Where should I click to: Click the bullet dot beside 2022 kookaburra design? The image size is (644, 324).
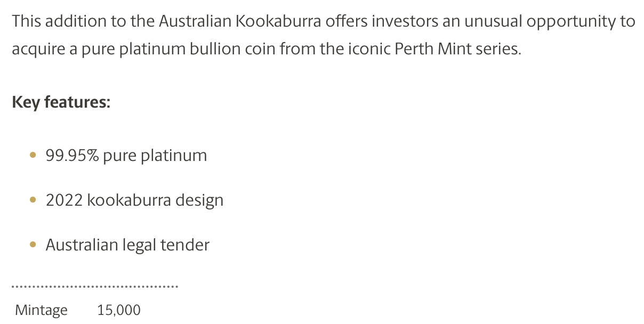pos(33,200)
